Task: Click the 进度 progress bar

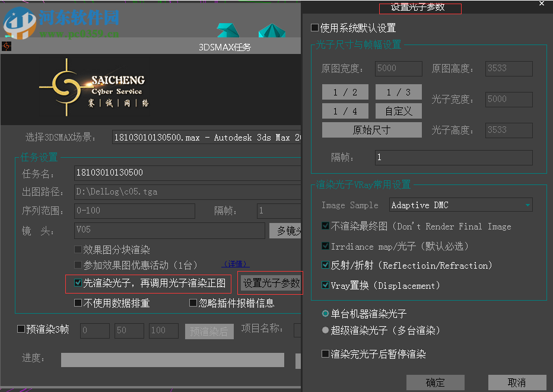Action: point(172,359)
